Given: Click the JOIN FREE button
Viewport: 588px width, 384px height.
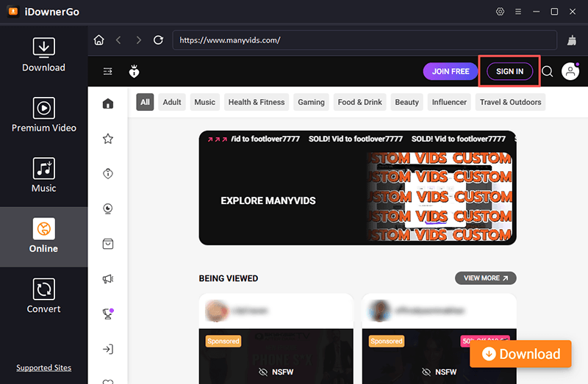Looking at the screenshot, I should pos(451,71).
